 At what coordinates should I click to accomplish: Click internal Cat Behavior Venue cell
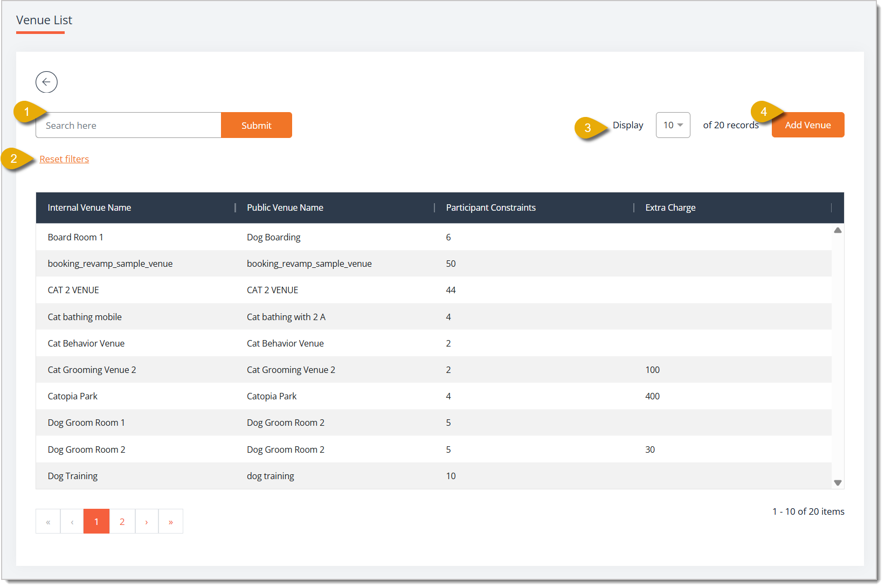(86, 343)
